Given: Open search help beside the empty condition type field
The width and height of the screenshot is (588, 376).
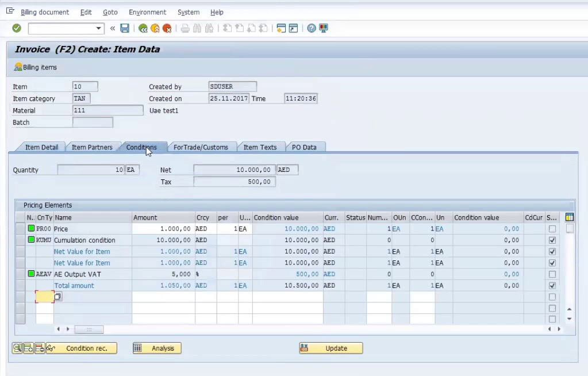Looking at the screenshot, I should [57, 297].
